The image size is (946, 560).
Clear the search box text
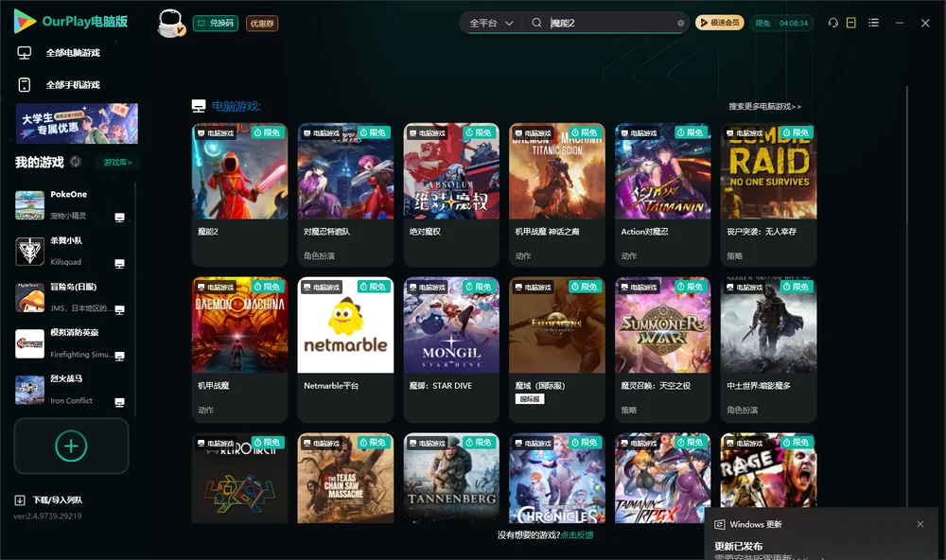(680, 23)
